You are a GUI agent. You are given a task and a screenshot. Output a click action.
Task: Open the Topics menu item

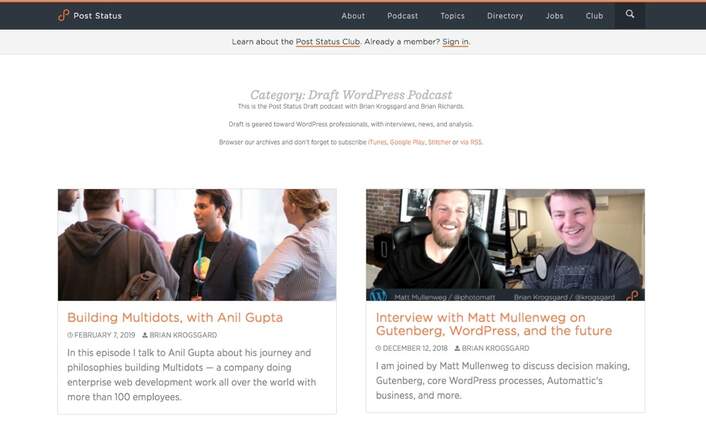coord(453,16)
